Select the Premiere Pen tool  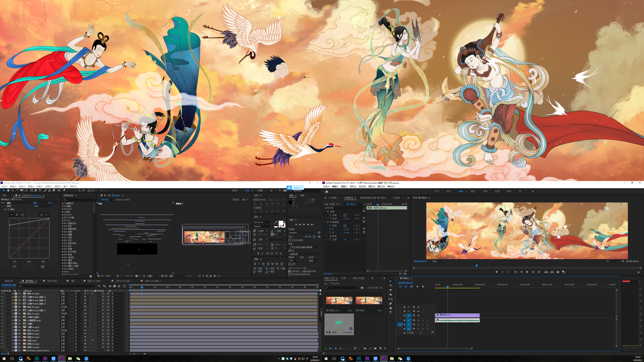click(x=390, y=304)
